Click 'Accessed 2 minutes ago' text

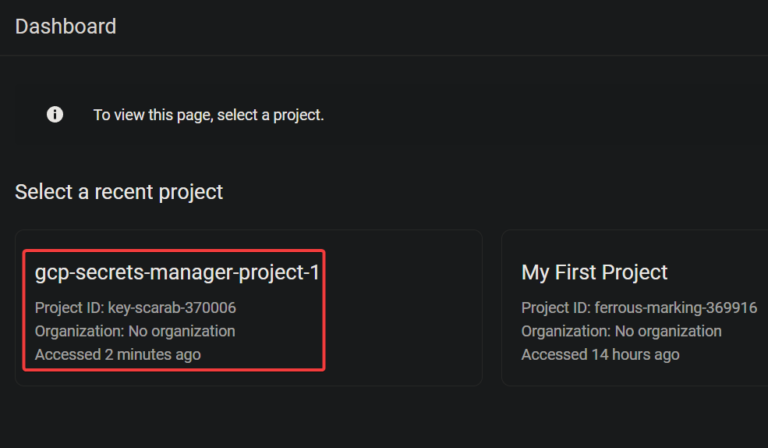point(118,354)
